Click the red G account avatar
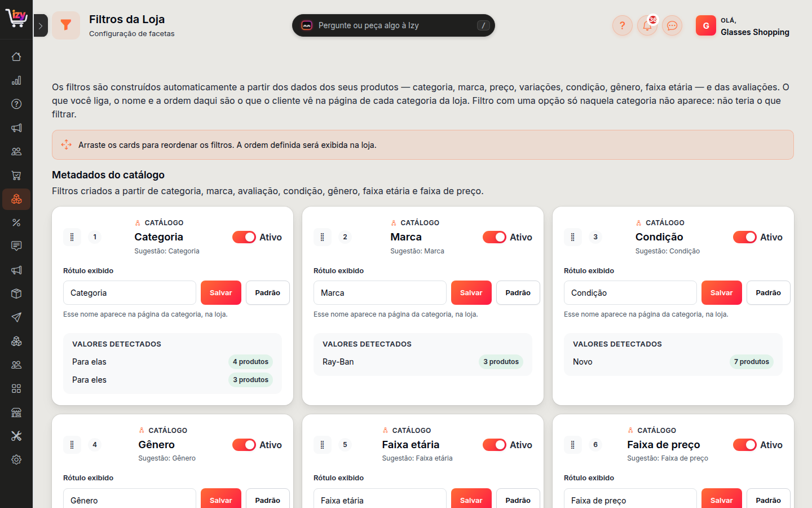 (x=706, y=25)
